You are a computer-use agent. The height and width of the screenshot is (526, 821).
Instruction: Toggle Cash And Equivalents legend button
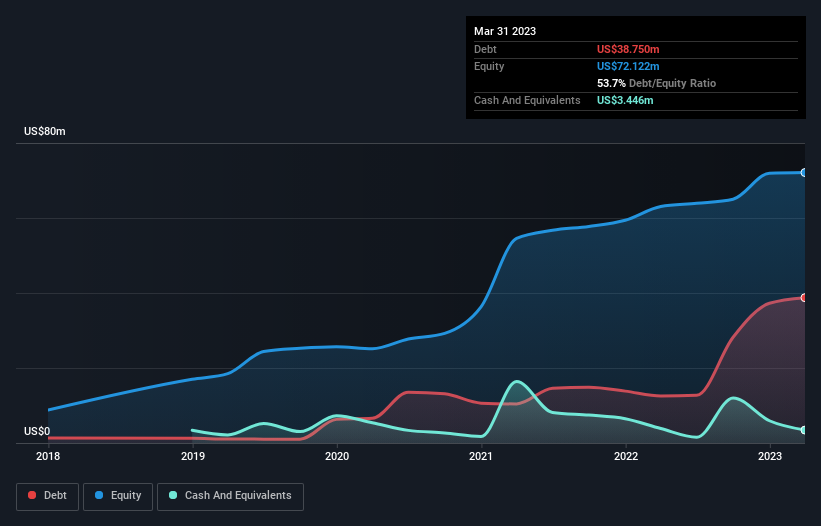click(x=230, y=496)
